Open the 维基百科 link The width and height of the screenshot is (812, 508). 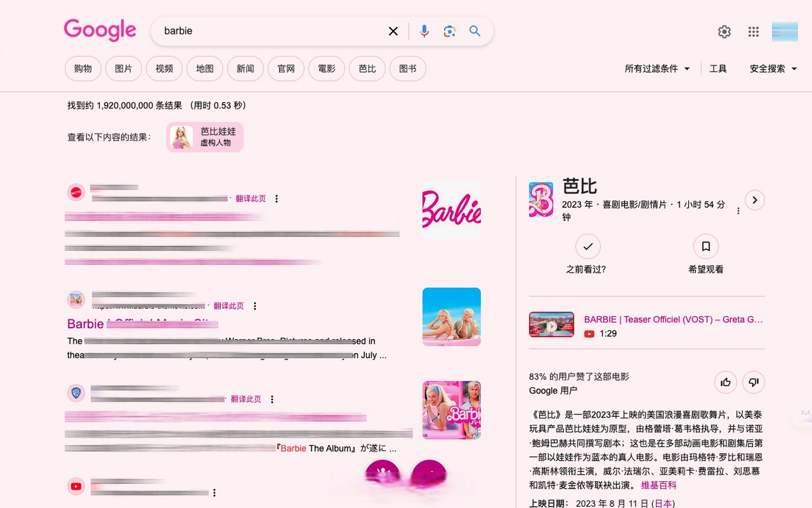[x=659, y=485]
